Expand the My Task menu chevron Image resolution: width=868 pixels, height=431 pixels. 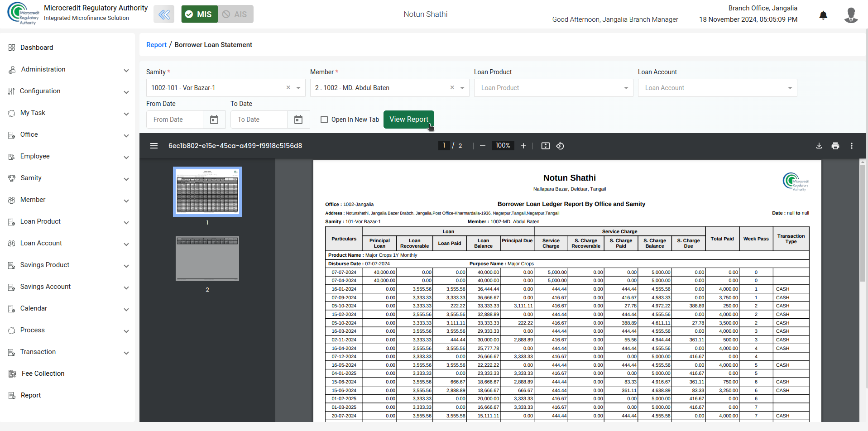[x=126, y=114]
